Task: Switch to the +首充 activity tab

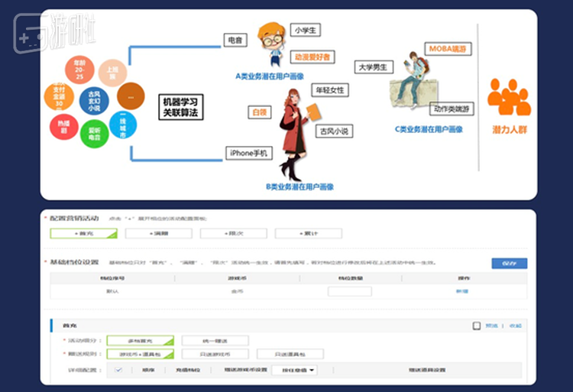Action: point(83,234)
